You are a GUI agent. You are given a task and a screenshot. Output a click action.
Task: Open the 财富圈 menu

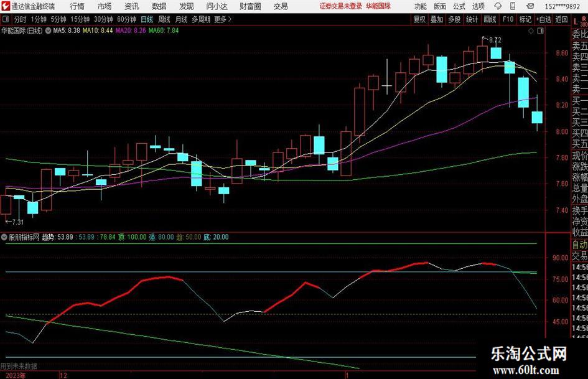pyautogui.click(x=250, y=6)
